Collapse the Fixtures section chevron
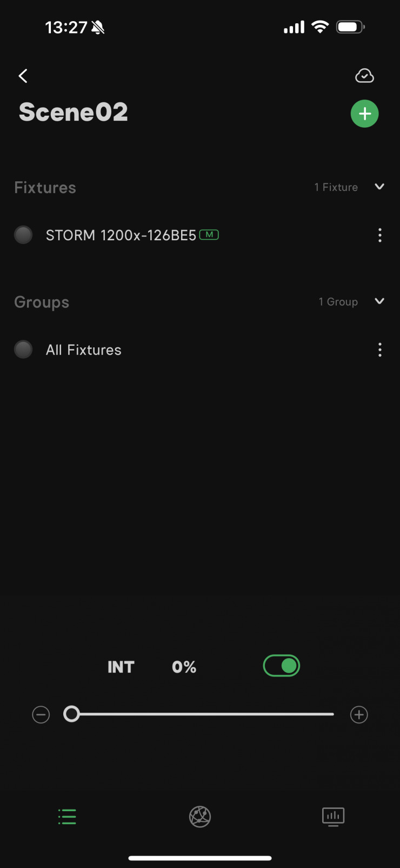The height and width of the screenshot is (868, 400). (x=379, y=187)
